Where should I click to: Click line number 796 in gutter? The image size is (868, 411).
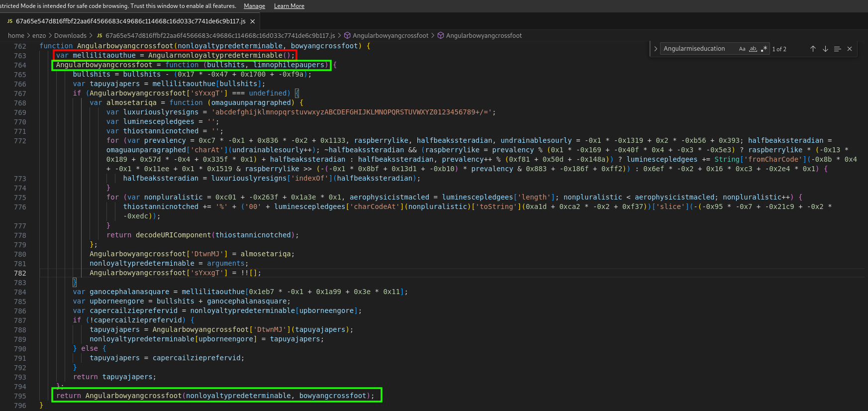pos(20,406)
